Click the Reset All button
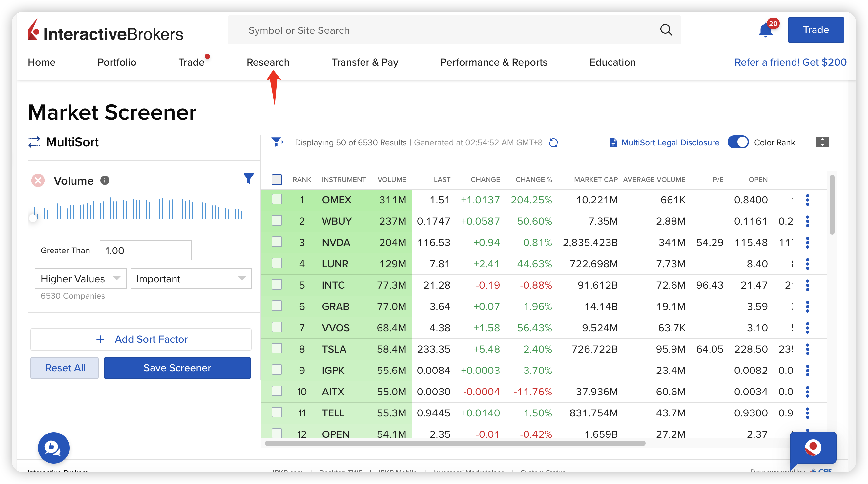 (x=64, y=368)
